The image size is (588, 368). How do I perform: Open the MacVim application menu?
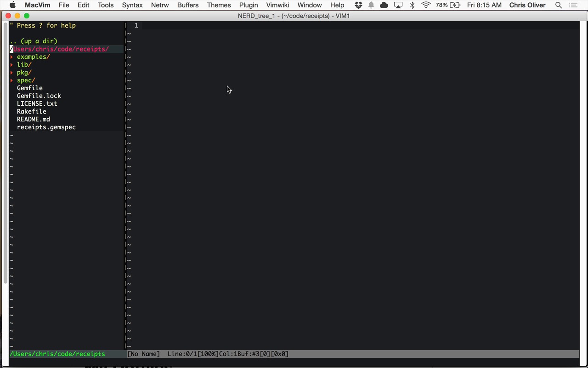[37, 5]
